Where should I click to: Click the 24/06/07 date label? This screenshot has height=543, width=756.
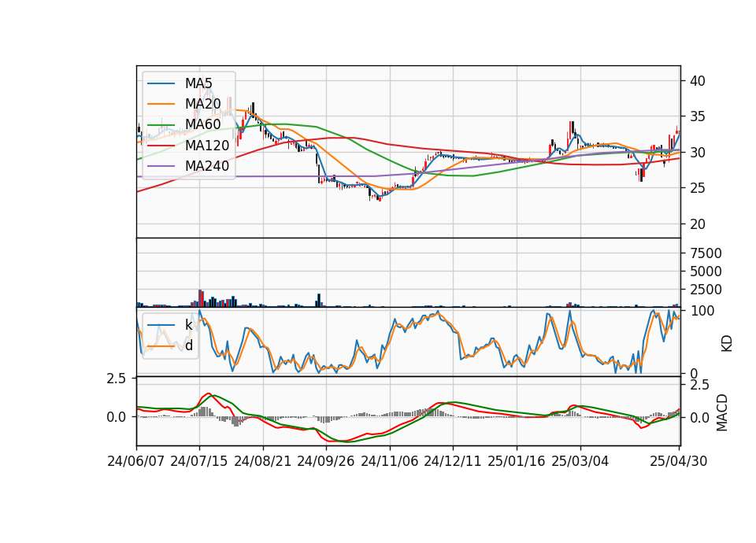[x=136, y=461]
